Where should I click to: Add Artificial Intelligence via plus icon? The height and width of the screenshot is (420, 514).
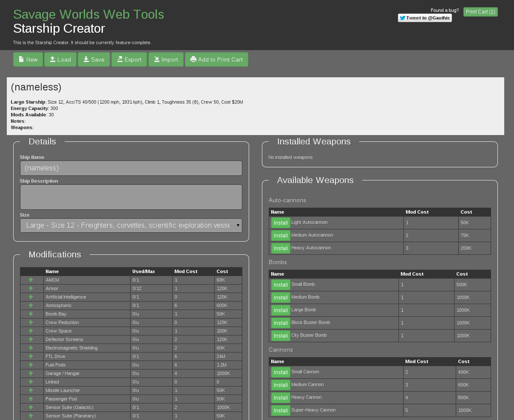tap(31, 297)
